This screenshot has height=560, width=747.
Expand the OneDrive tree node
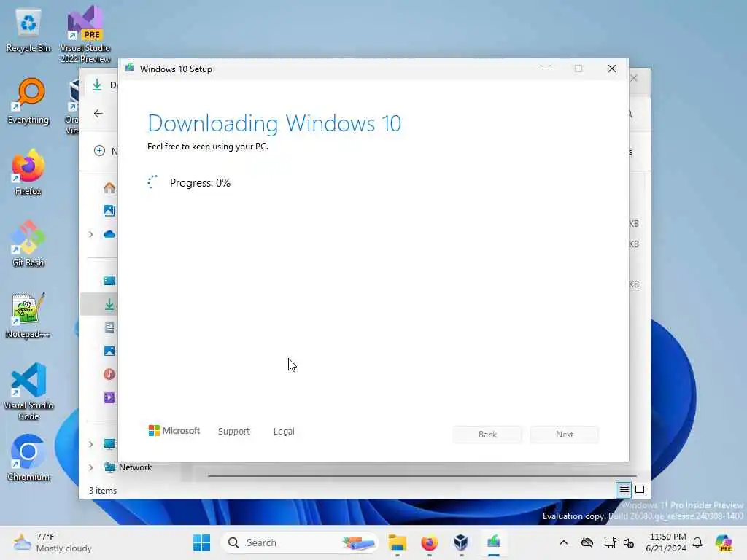pyautogui.click(x=90, y=234)
